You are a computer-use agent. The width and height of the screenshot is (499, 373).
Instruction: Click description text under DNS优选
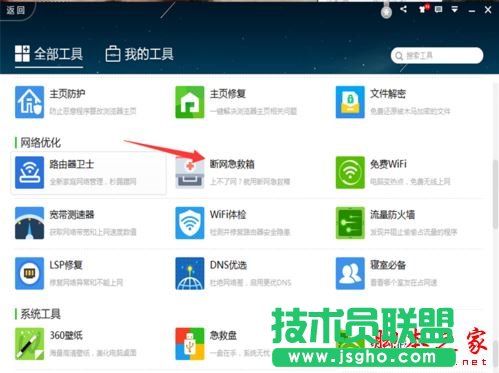[250, 283]
